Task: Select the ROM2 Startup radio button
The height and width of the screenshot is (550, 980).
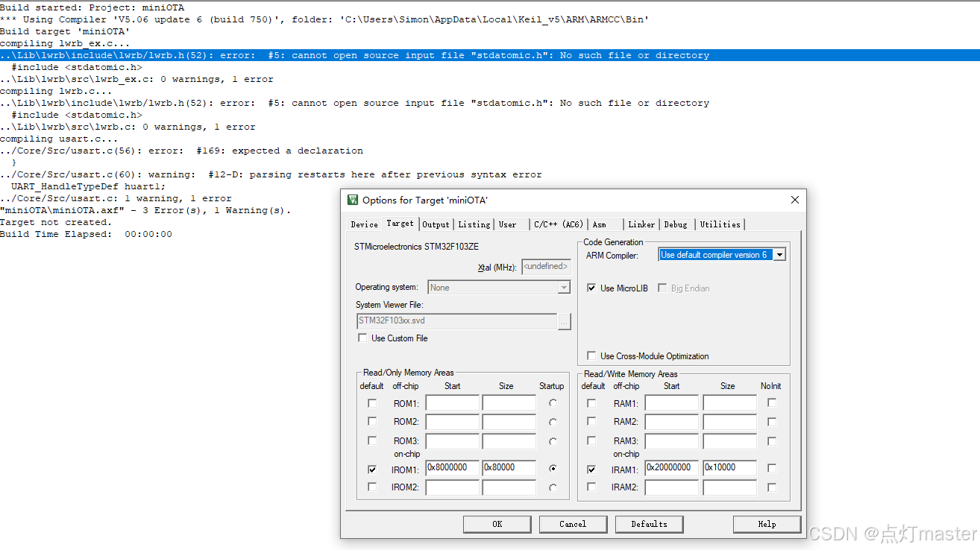Action: point(553,422)
